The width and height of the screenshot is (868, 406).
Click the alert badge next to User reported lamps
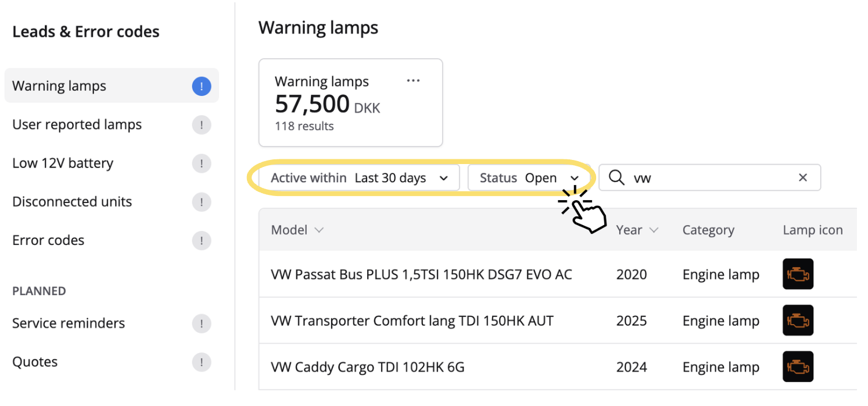click(x=202, y=125)
